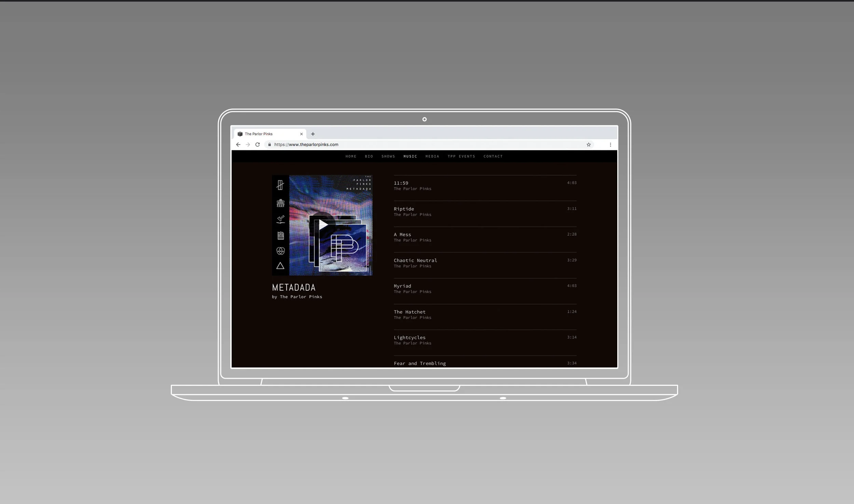Focus the address bar showing theparlorpinks.com
Image resolution: width=854 pixels, height=504 pixels.
coord(429,144)
